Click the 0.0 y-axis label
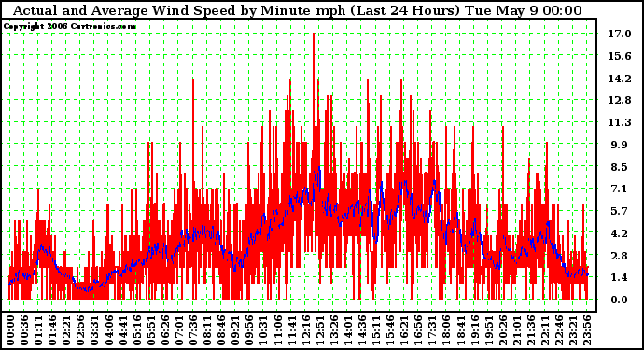Screen dimensions: 644x350 (620, 300)
